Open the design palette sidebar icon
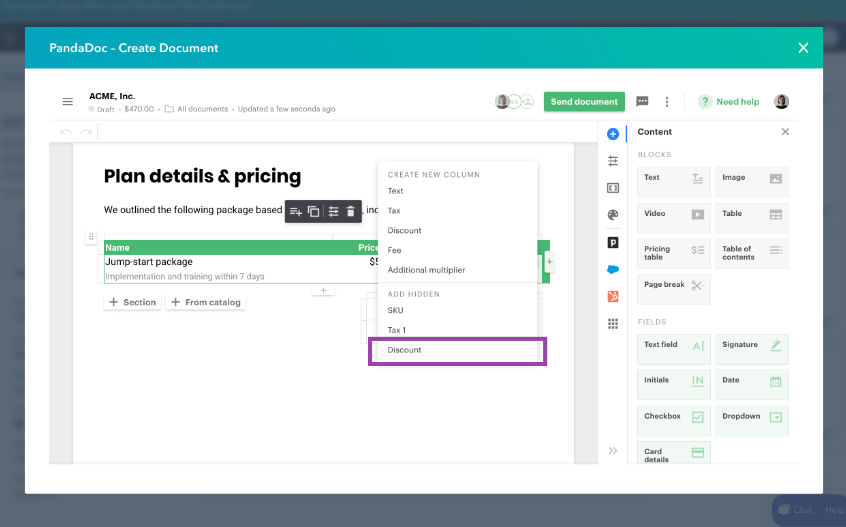 (x=613, y=215)
